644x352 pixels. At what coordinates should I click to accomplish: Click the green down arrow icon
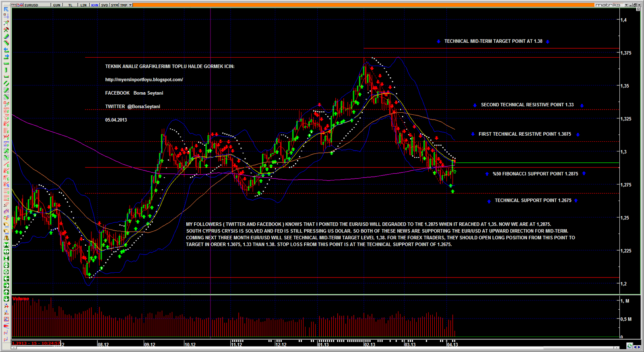pos(6,299)
